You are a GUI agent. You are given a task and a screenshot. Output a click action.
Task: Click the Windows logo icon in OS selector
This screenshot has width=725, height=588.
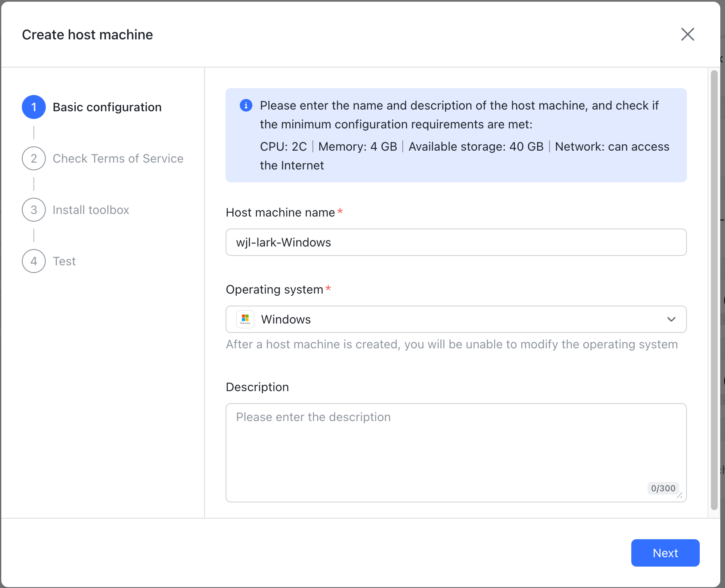click(245, 319)
